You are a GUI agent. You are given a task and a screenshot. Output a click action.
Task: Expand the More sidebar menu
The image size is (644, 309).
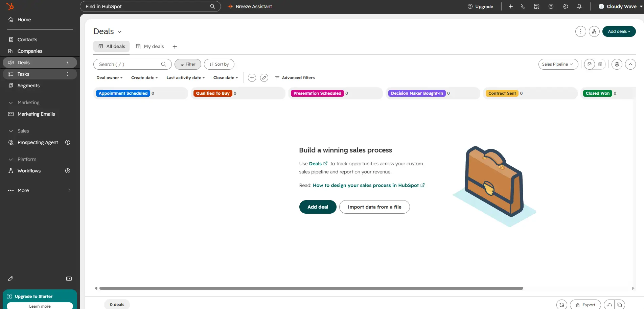[x=40, y=190]
